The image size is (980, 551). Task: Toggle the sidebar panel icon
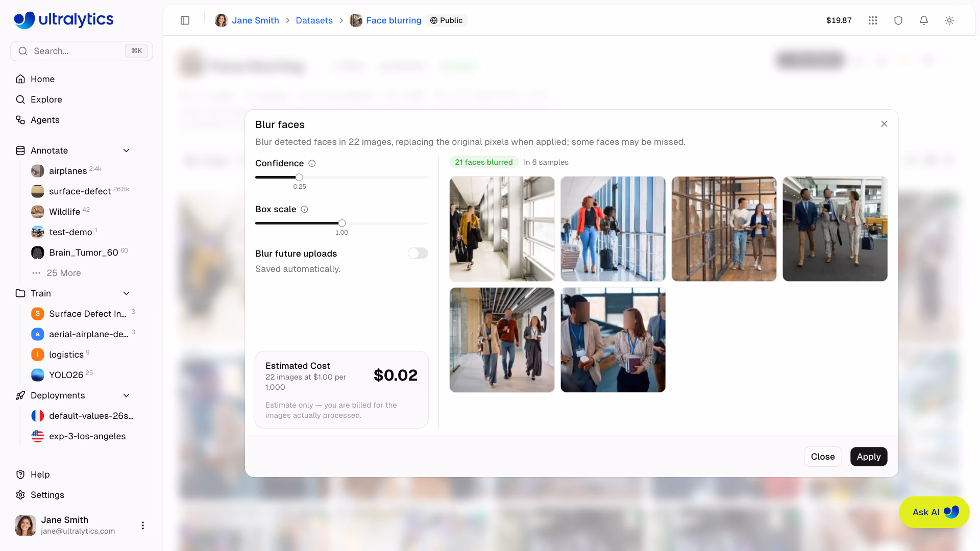coord(185,20)
